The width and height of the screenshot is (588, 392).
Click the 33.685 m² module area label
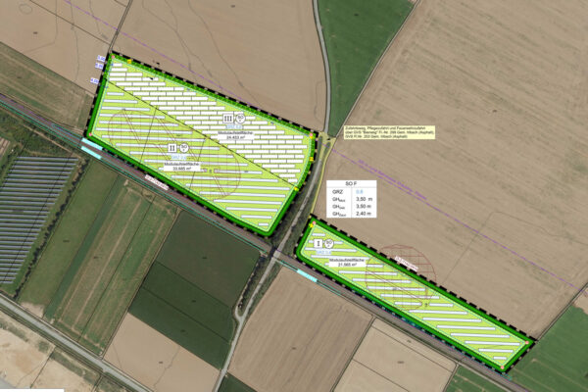pyautogui.click(x=181, y=167)
